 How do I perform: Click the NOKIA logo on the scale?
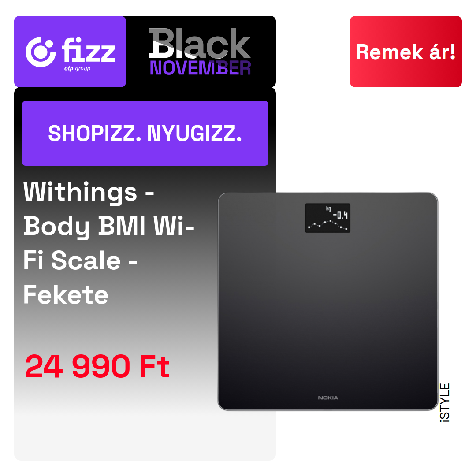tap(328, 398)
